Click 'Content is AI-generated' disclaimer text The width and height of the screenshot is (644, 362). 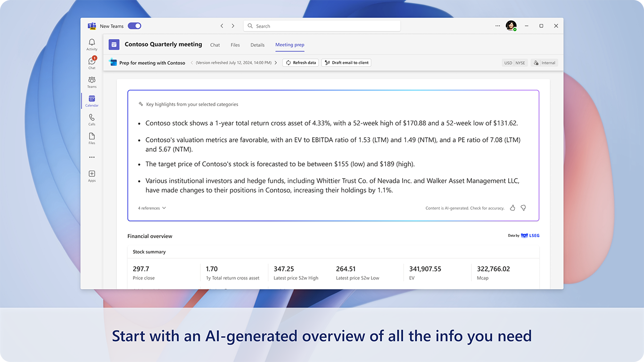tap(465, 208)
